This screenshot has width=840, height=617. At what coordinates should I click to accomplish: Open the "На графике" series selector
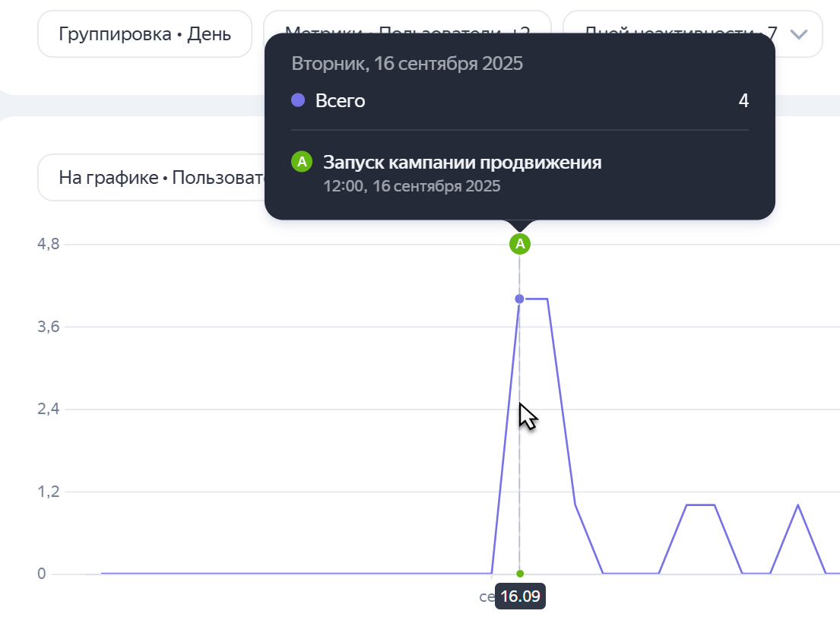(x=152, y=178)
